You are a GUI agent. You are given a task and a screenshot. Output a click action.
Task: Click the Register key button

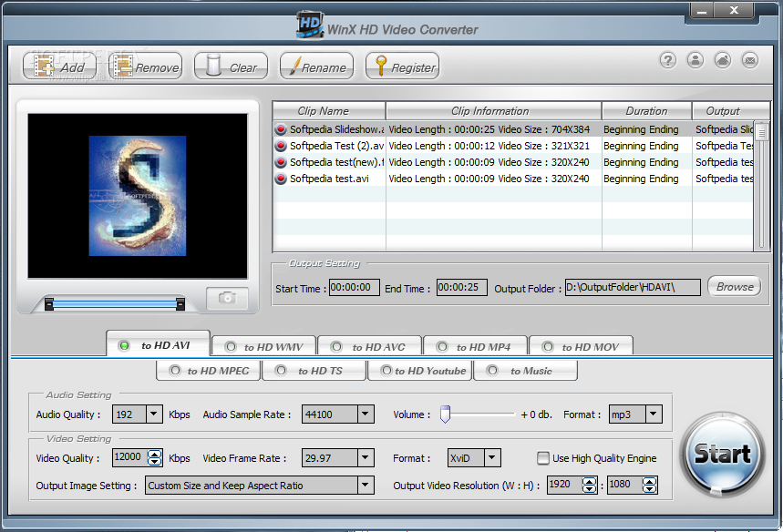403,66
